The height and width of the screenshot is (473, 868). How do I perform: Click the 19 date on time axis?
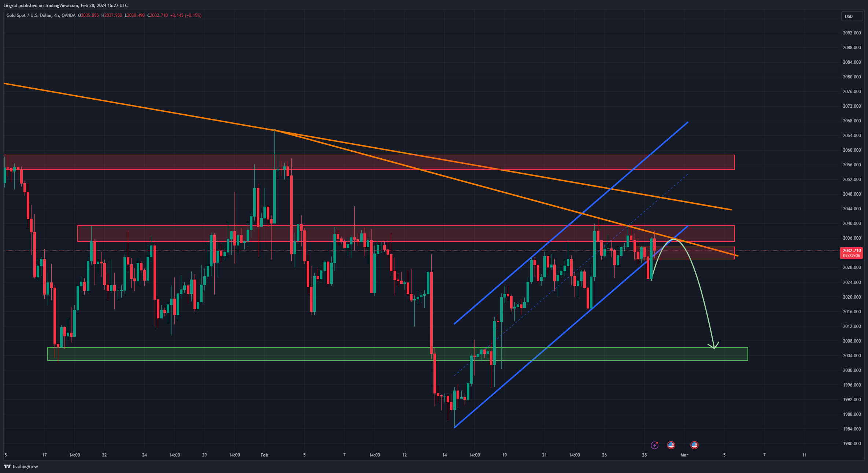pos(505,455)
